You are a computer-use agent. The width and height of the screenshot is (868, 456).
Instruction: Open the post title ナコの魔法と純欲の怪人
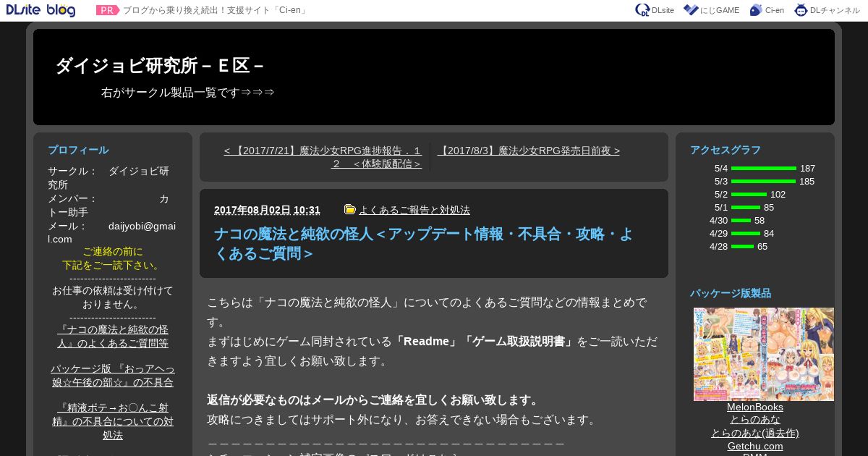click(x=424, y=244)
